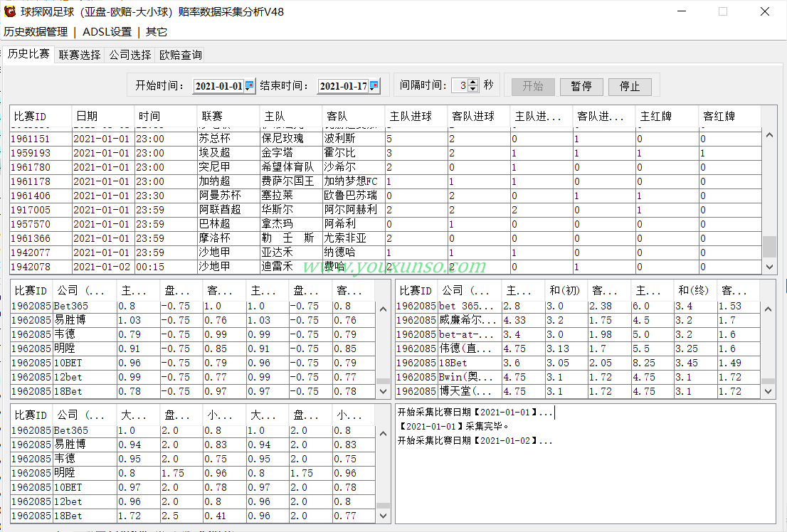
Task: Click 主队进球 column header
Action: [416, 117]
